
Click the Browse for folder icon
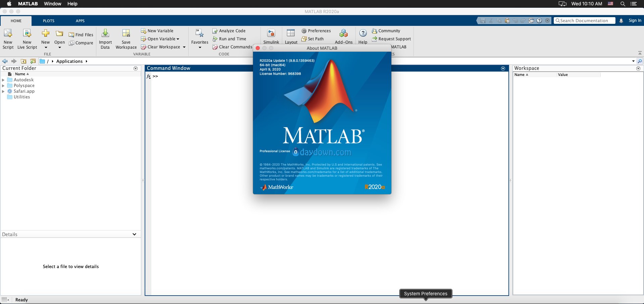33,61
